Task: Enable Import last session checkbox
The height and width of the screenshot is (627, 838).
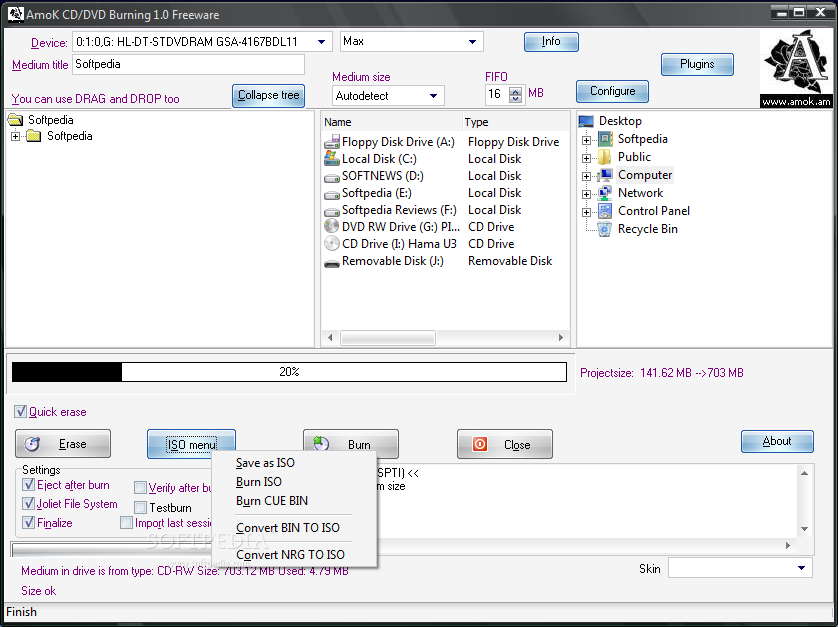Action: click(x=127, y=522)
